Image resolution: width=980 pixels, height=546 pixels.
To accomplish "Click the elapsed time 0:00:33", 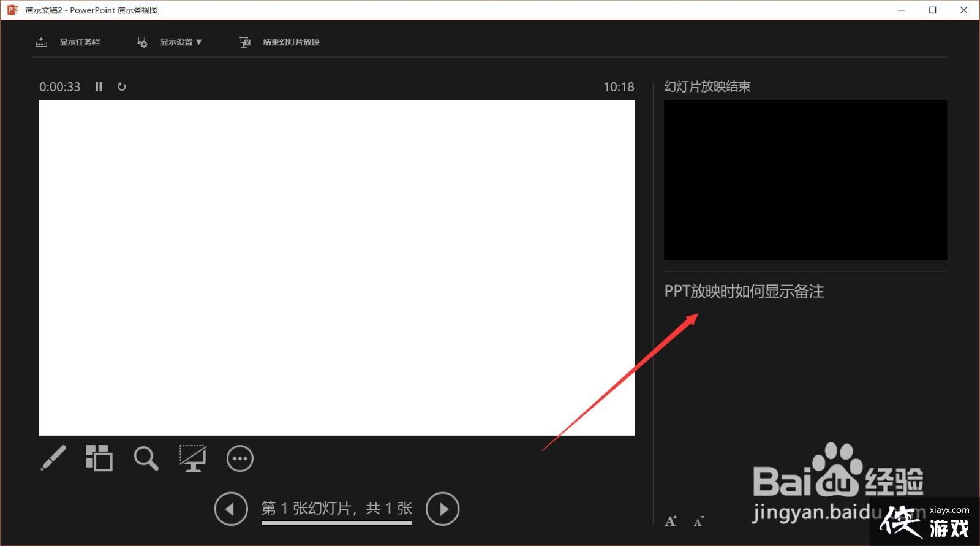I will 59,87.
